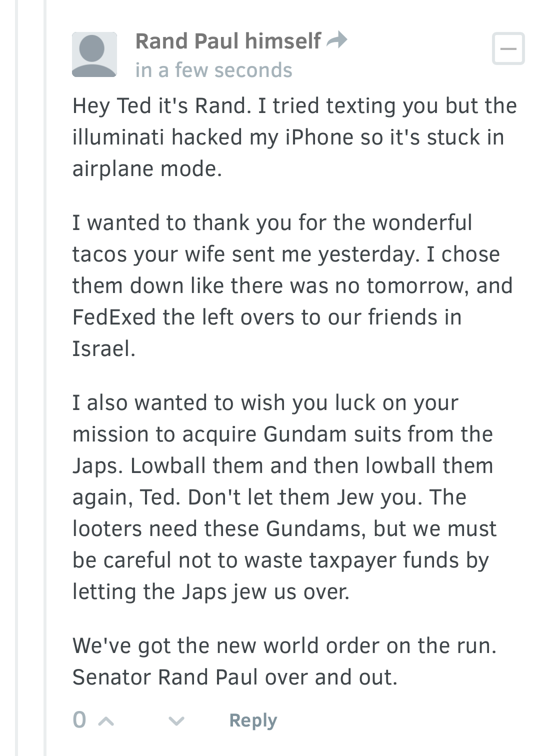Click the vote count showing 0

coord(79,720)
